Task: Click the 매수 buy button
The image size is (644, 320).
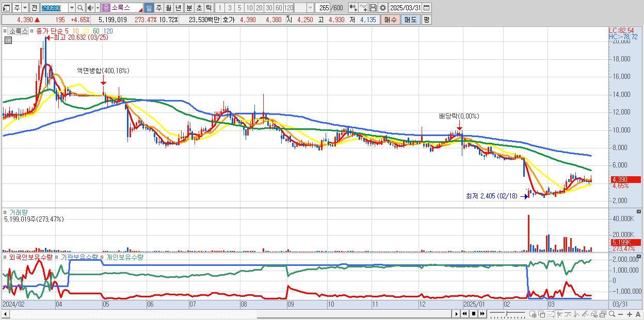Action: tap(391, 20)
